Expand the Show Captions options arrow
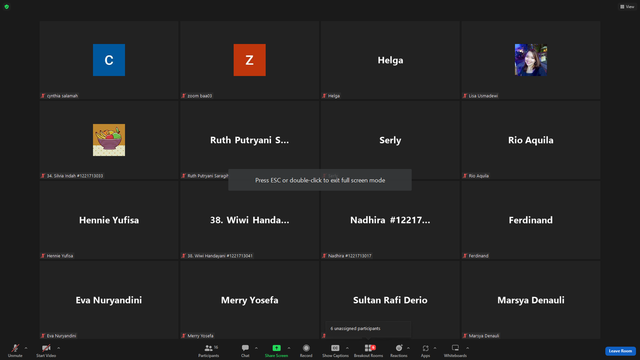Image resolution: width=640 pixels, height=360 pixels. click(347, 348)
